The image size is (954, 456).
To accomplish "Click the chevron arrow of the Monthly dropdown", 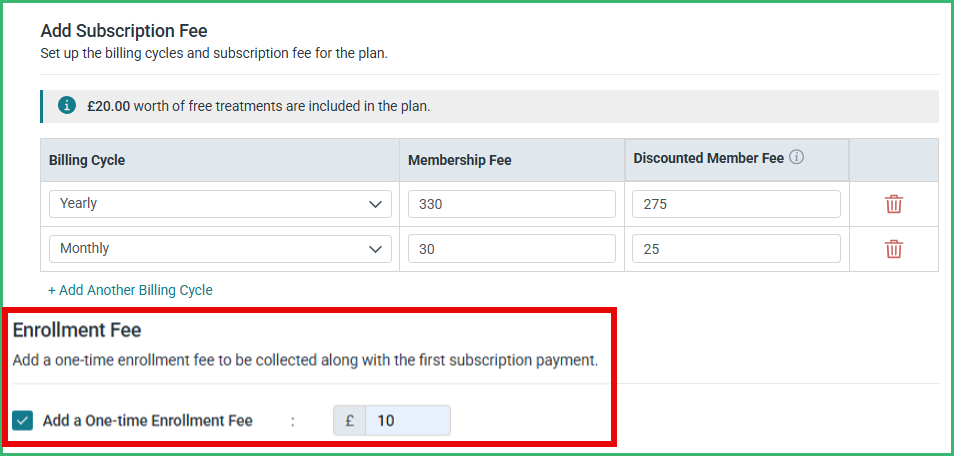I will (375, 249).
